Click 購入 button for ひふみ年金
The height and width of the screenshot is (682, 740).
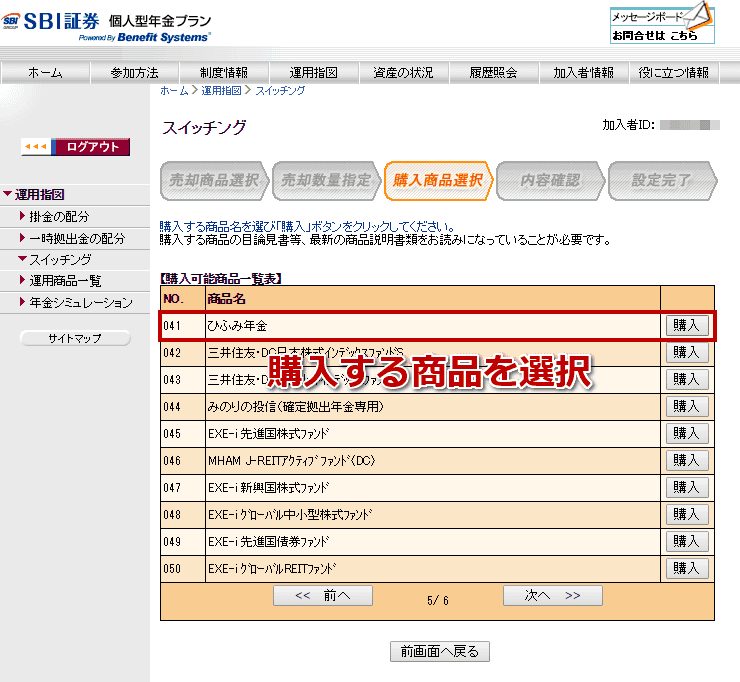tap(687, 325)
